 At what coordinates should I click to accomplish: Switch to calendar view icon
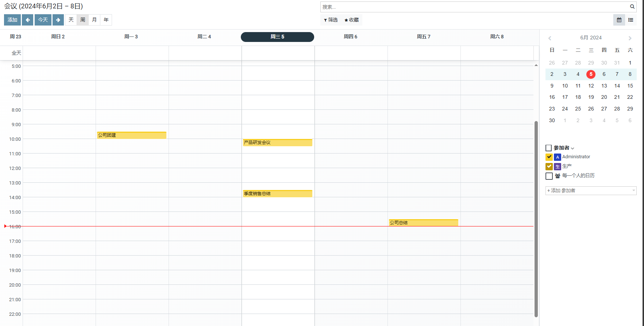coord(619,20)
